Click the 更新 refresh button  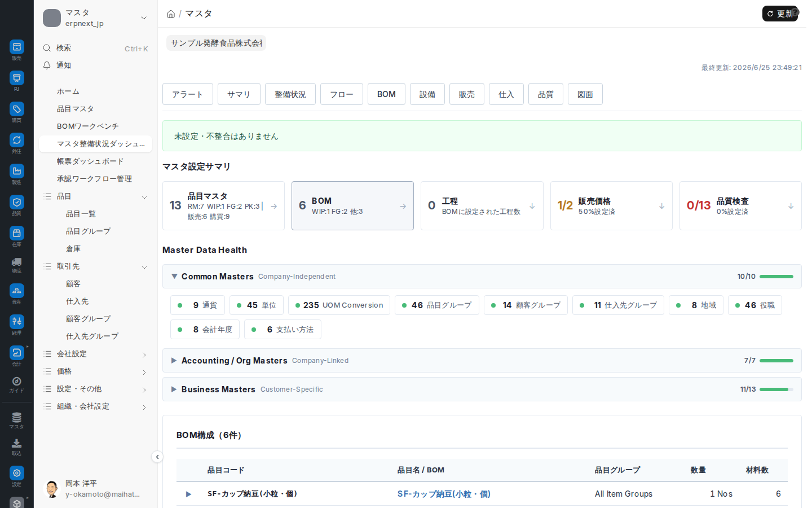click(780, 14)
